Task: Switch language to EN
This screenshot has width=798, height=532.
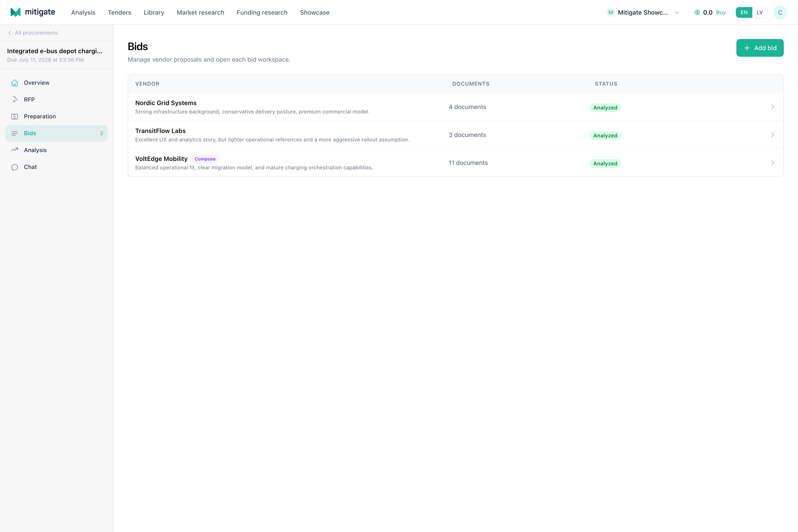Action: (744, 13)
